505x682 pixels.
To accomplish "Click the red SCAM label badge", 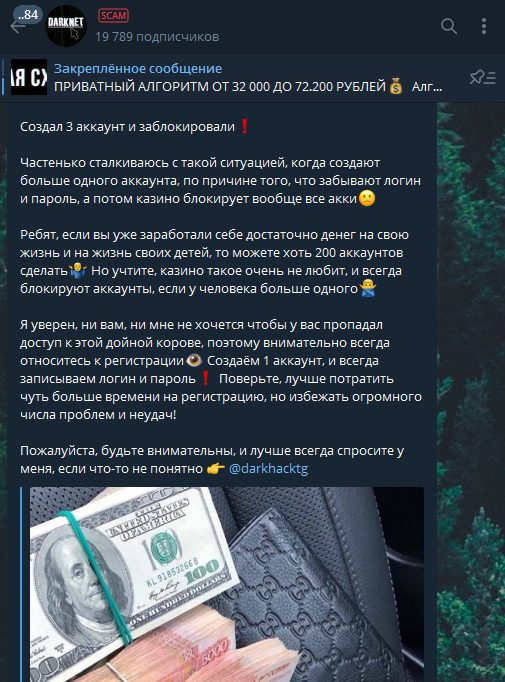I will point(113,16).
